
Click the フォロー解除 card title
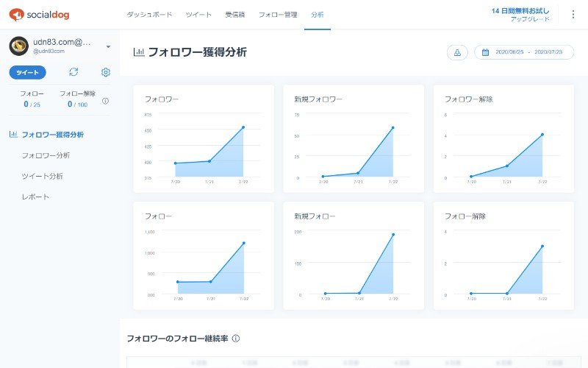tap(465, 216)
